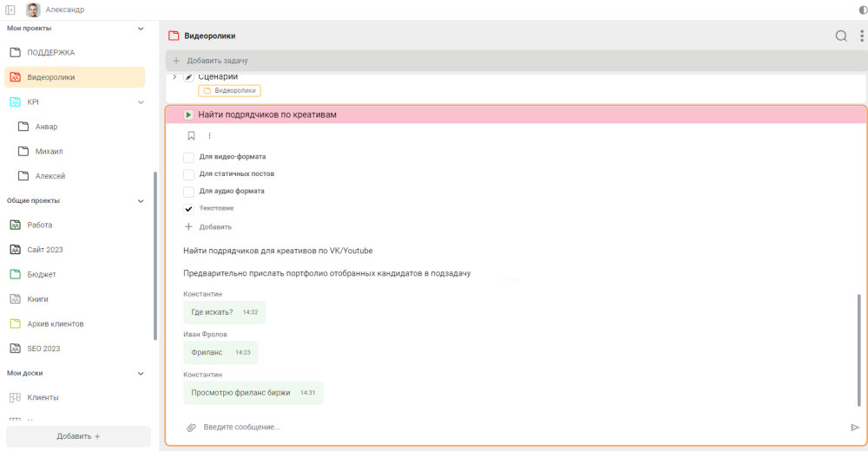
Task: Expand the Сценарии task arrow
Action: [174, 77]
